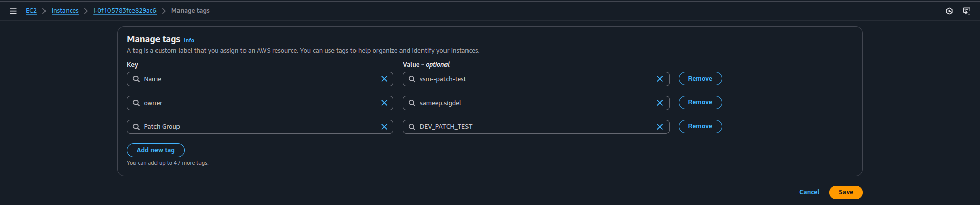Go to EC2 breadcrumb link
Image resolution: width=980 pixels, height=205 pixels.
tap(31, 11)
